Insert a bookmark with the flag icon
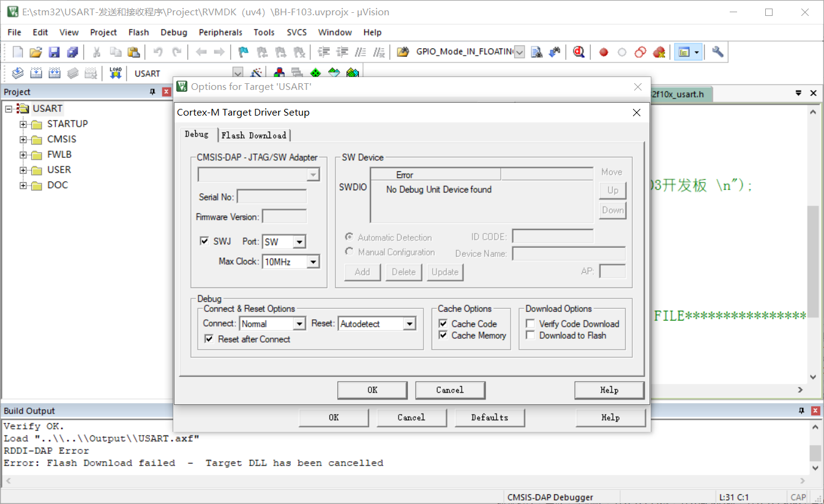This screenshot has height=504, width=824. click(x=244, y=52)
